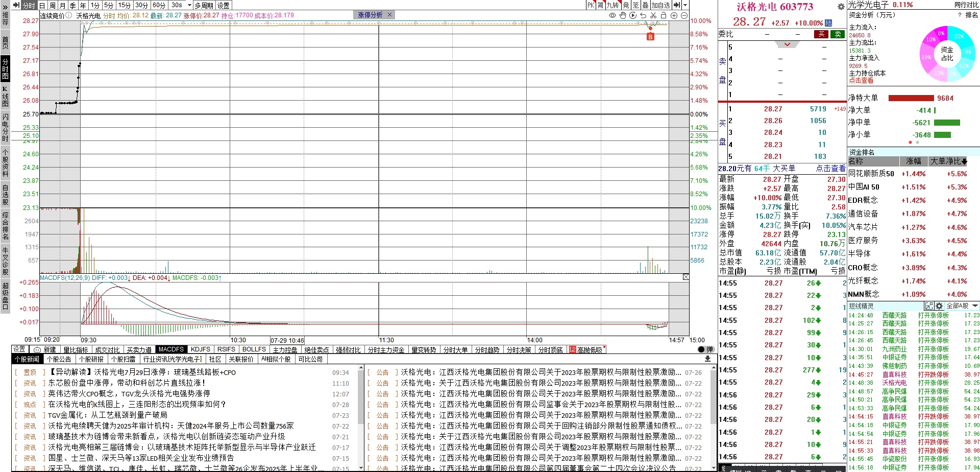Toggle the eye visibility icon above chart
This screenshot has width=980, height=472.
pos(612,15)
